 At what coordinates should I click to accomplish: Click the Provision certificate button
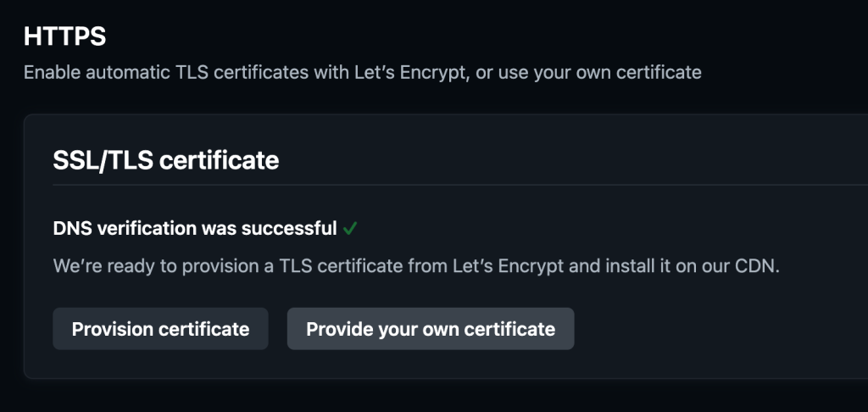[160, 329]
